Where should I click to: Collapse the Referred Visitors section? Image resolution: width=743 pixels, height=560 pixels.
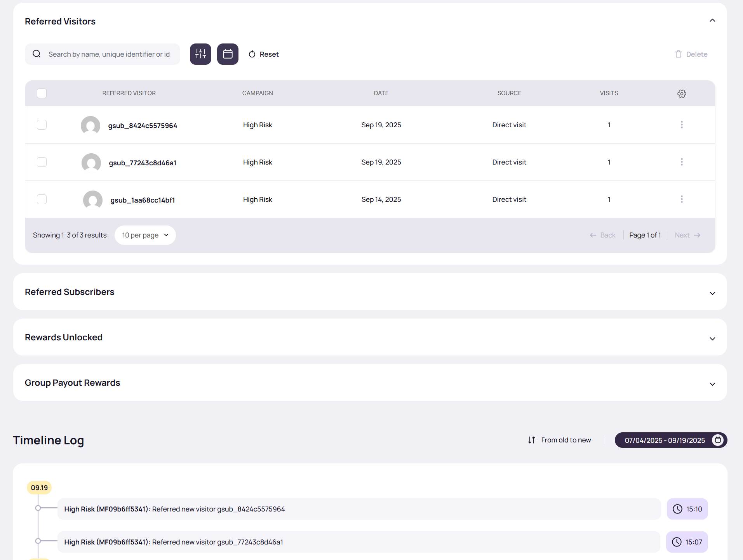pyautogui.click(x=712, y=21)
